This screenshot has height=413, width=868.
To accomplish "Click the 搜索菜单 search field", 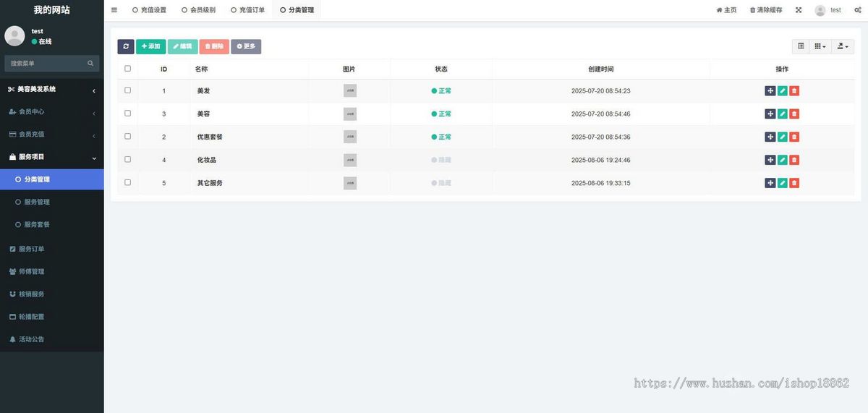I will (45, 64).
